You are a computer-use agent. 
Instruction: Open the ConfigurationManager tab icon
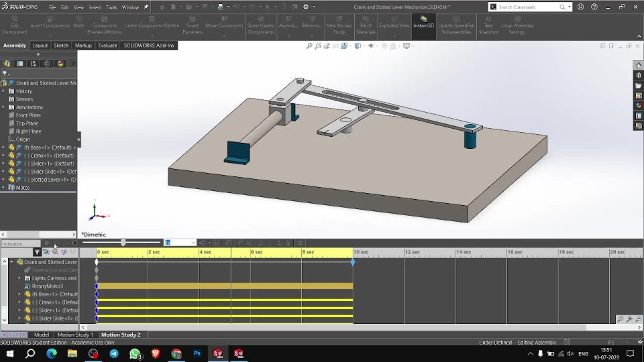34,64
